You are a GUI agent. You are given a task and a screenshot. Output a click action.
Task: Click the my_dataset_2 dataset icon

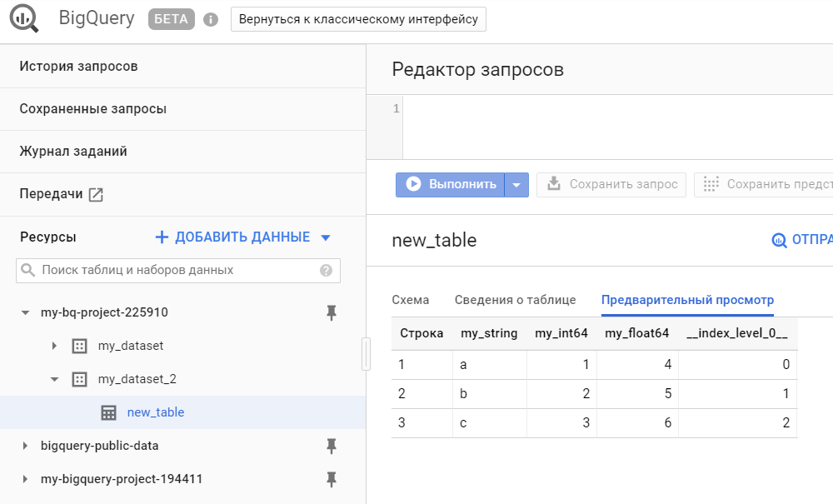click(x=79, y=379)
